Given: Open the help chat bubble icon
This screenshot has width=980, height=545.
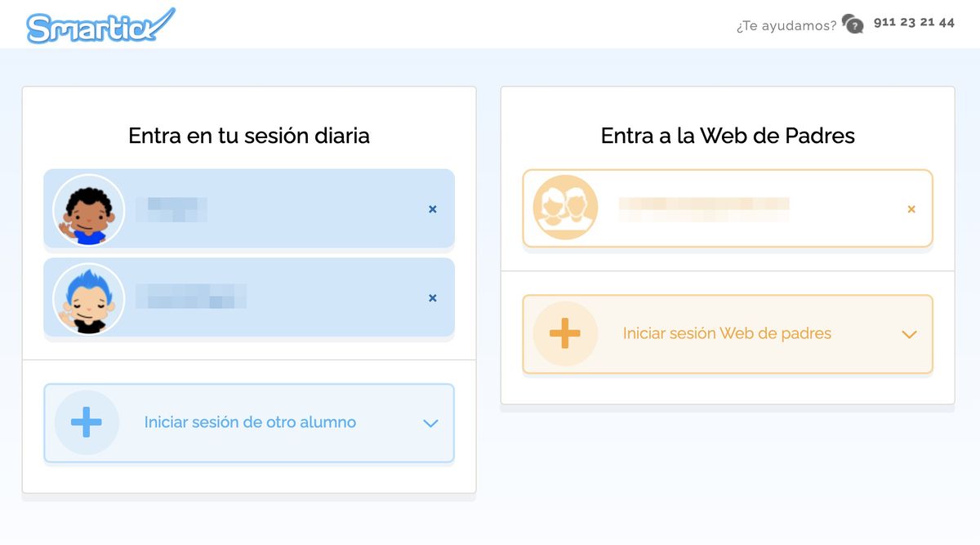Looking at the screenshot, I should pos(853,25).
